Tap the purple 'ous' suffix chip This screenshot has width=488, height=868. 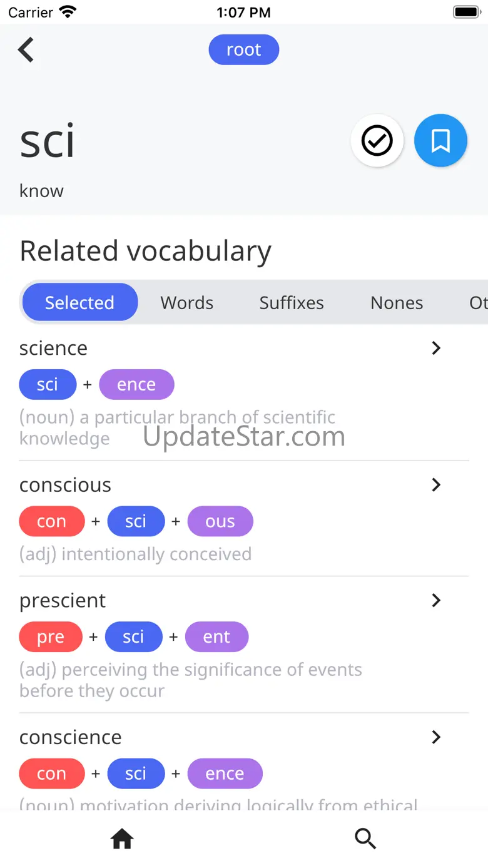(220, 521)
